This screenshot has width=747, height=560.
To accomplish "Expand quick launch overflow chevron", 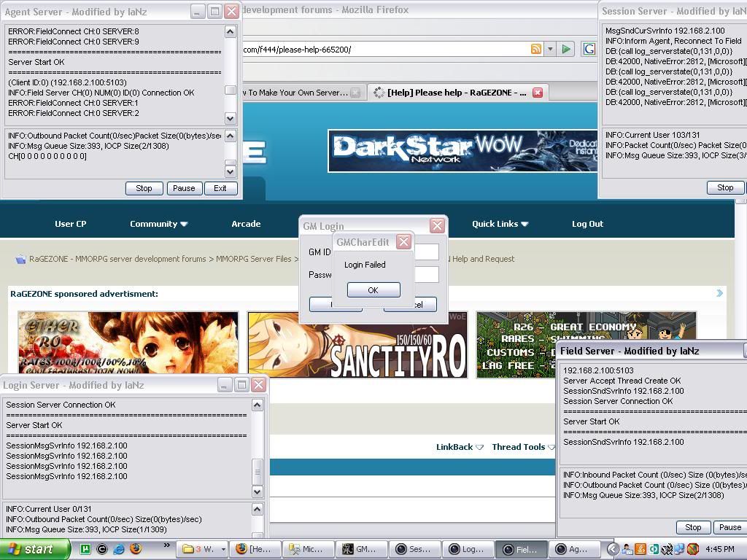I will 166,545.
